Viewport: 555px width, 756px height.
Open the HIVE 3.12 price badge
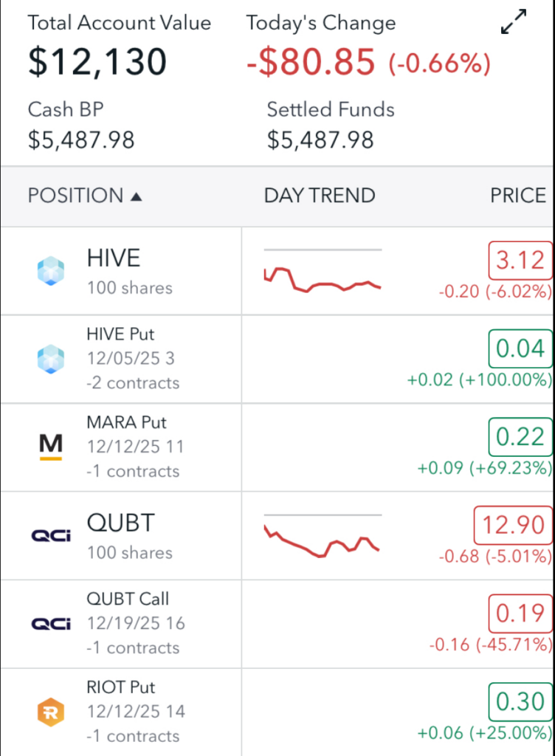pos(520,261)
